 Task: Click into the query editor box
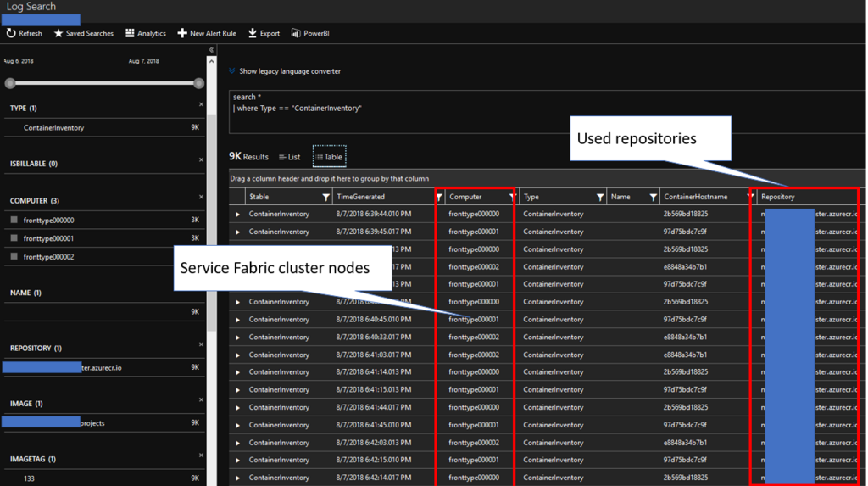(547, 112)
